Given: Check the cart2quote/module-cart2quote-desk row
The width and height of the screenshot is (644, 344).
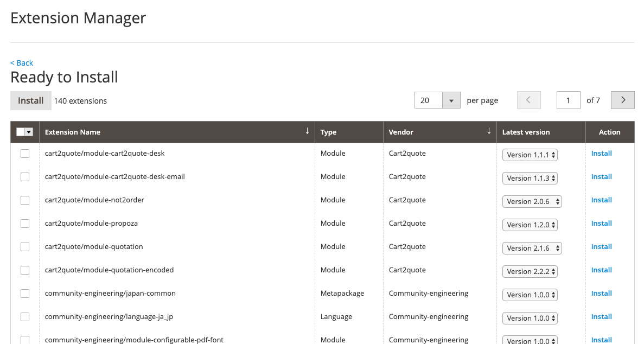Looking at the screenshot, I should coord(24,154).
